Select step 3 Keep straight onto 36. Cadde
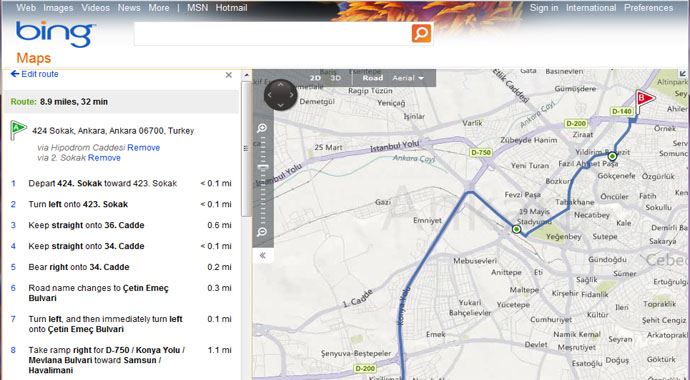 (121, 225)
